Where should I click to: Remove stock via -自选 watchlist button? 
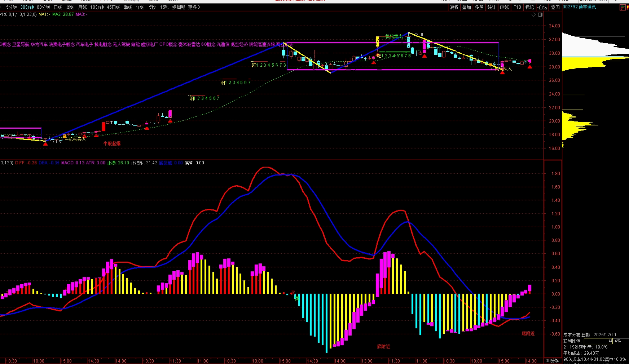click(x=542, y=7)
